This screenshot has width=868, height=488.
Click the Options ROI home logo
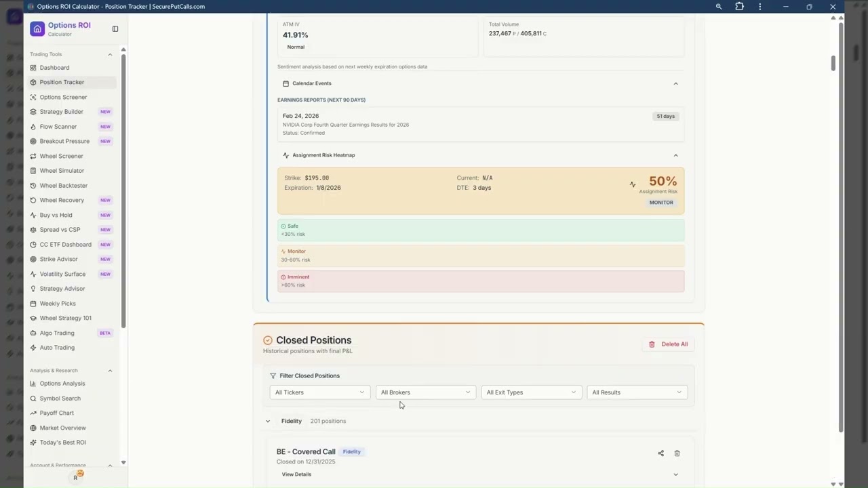tap(37, 28)
